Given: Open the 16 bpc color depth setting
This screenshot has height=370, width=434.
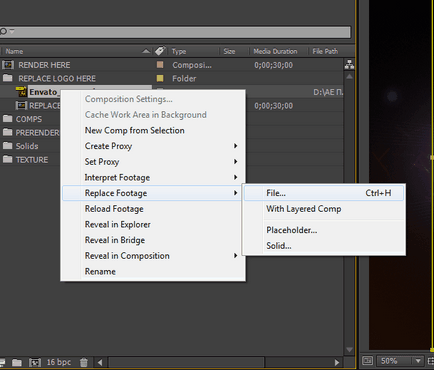Looking at the screenshot, I should pyautogui.click(x=59, y=362).
